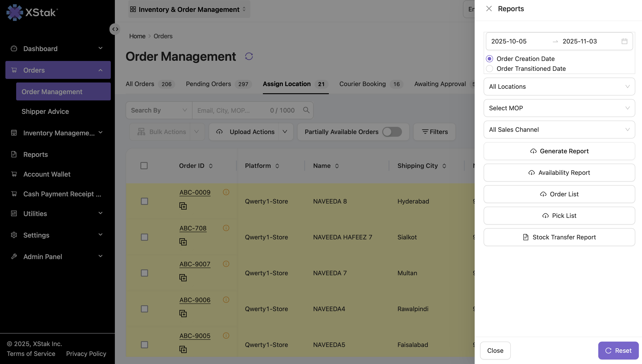This screenshot has height=364, width=642.
Task: Click the info icon for ABC-9005
Action: point(226,336)
